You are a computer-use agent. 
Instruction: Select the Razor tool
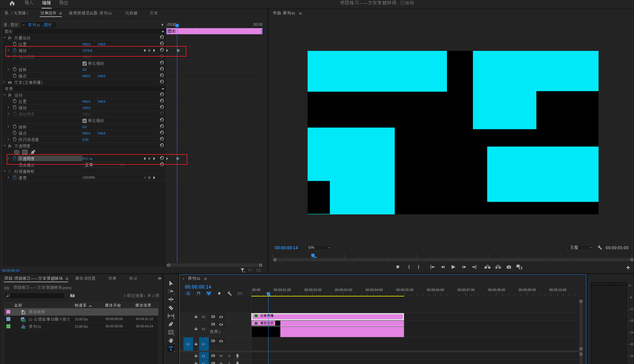[x=171, y=308]
